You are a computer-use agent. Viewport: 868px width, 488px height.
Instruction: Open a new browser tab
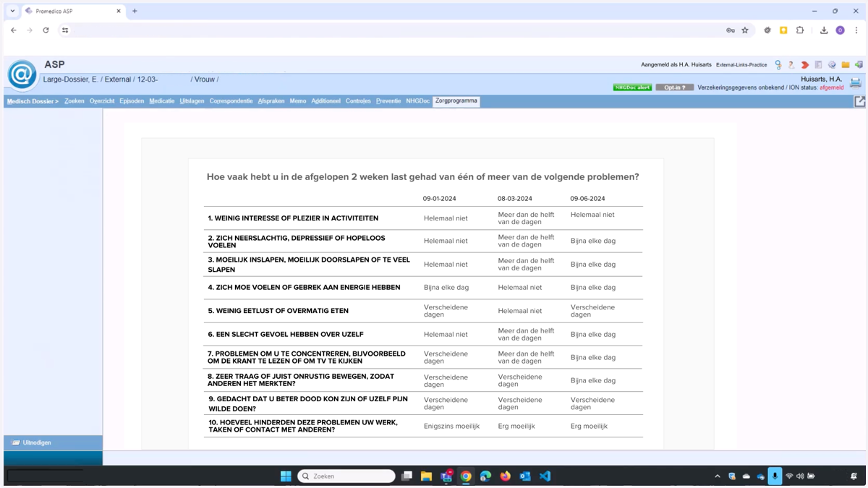tap(135, 11)
